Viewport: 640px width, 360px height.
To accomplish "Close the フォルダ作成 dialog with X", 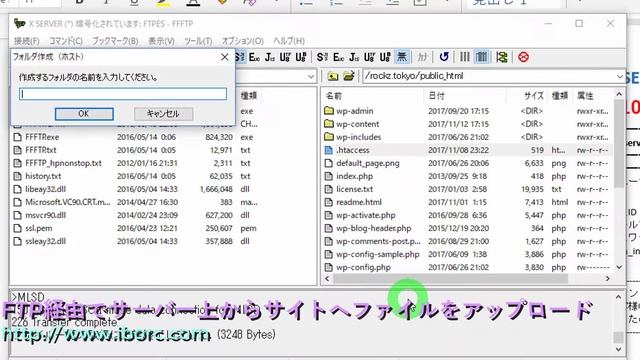I will (224, 57).
